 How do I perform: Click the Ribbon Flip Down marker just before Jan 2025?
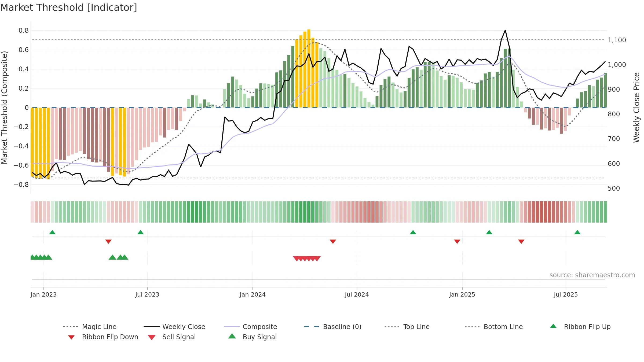pyautogui.click(x=457, y=242)
